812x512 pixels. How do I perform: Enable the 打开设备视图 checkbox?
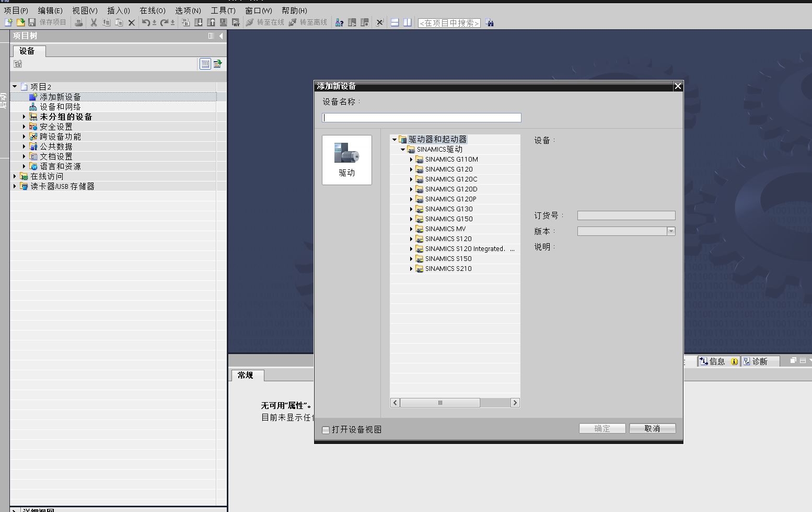click(x=326, y=430)
